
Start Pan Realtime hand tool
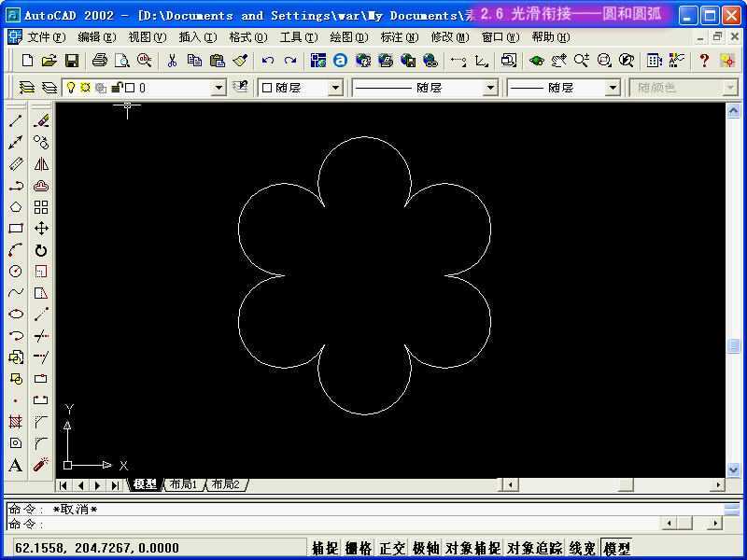tap(558, 61)
